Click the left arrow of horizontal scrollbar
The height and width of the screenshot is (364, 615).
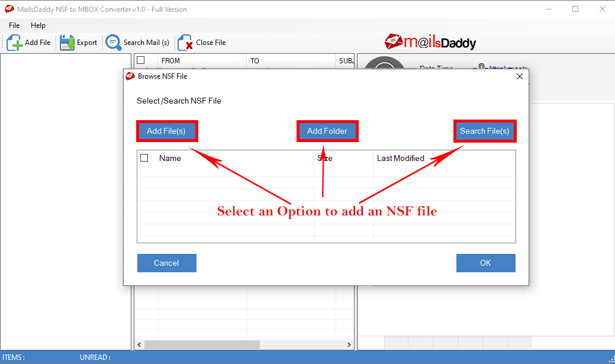pyautogui.click(x=139, y=345)
